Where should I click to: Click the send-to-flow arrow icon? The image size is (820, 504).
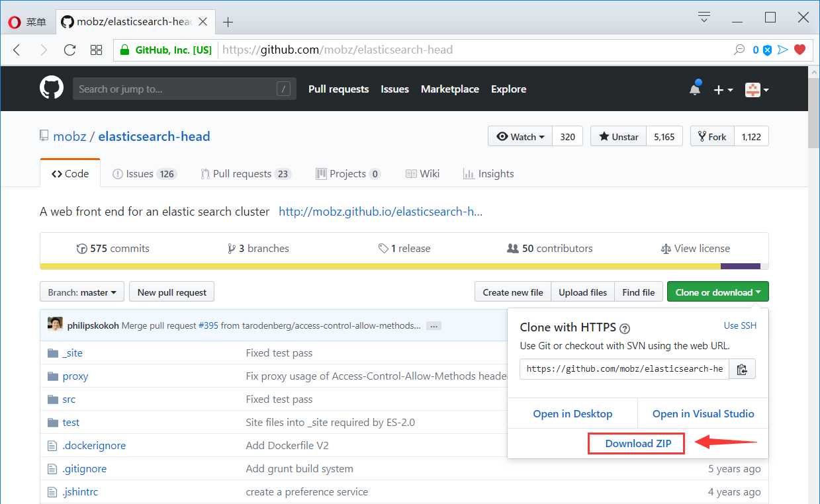(x=783, y=50)
